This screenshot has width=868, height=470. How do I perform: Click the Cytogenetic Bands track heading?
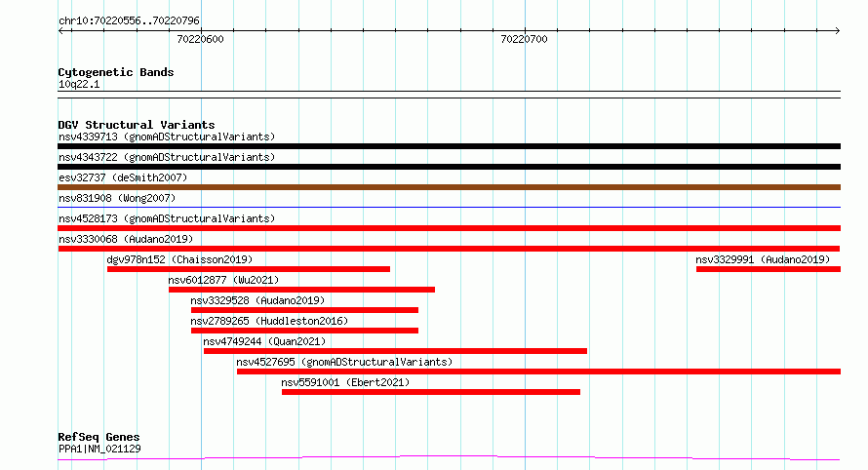(116, 72)
